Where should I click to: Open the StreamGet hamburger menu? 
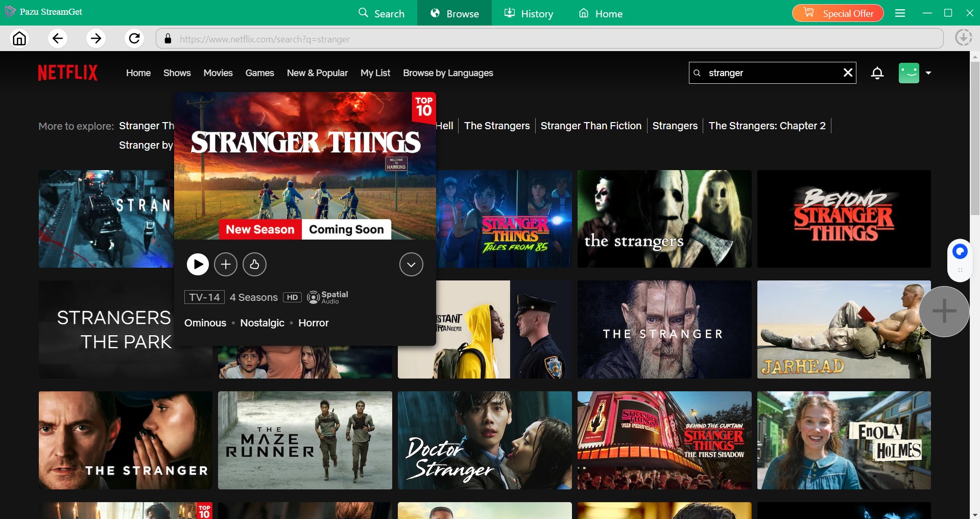pos(900,13)
